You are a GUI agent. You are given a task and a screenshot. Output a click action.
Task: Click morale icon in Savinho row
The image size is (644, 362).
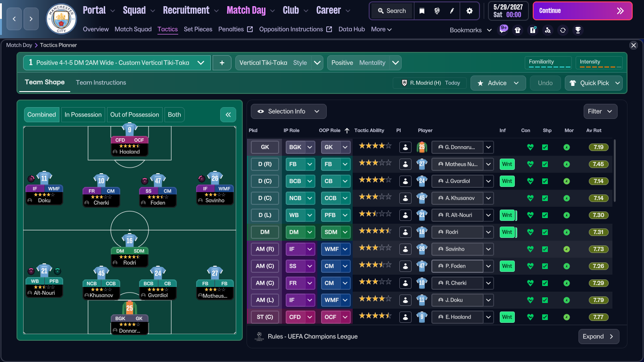[567, 249]
